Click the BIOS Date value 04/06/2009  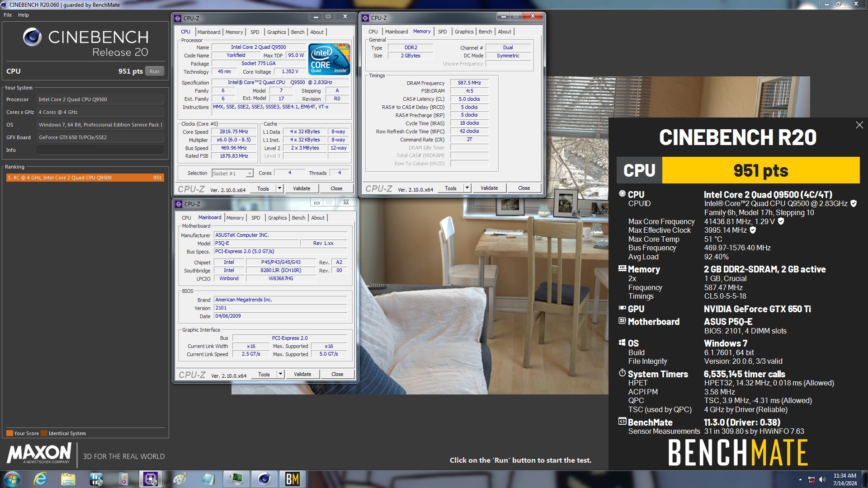(x=280, y=316)
